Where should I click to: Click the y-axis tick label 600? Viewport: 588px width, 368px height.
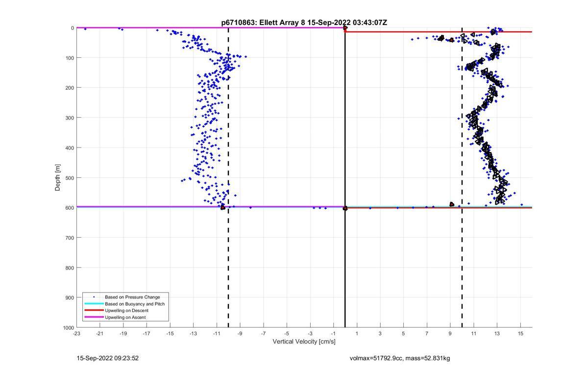[x=70, y=208]
